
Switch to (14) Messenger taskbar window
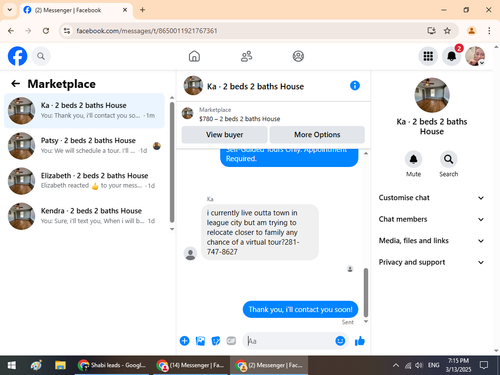point(191,365)
